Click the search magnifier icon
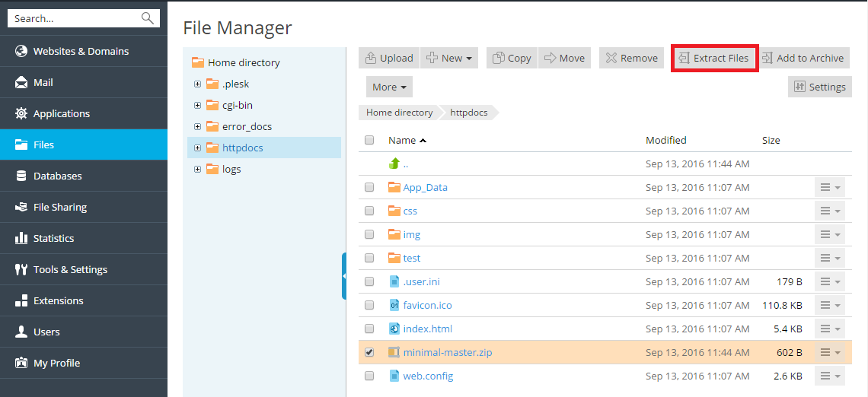Viewport: 868px width, 397px height. pos(148,18)
